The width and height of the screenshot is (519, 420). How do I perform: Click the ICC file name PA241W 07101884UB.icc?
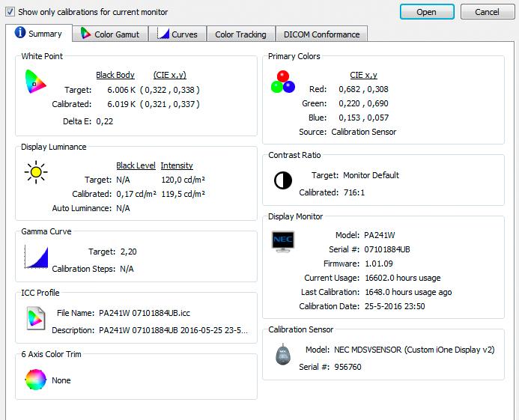tap(145, 313)
